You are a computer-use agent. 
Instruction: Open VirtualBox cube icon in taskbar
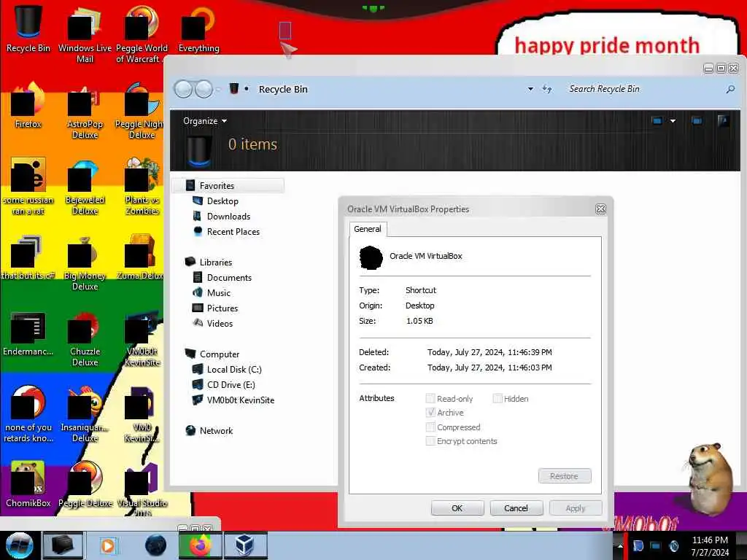[245, 545]
